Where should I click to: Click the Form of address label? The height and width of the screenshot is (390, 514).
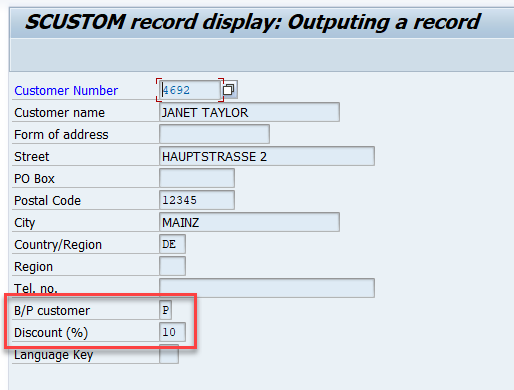61,135
